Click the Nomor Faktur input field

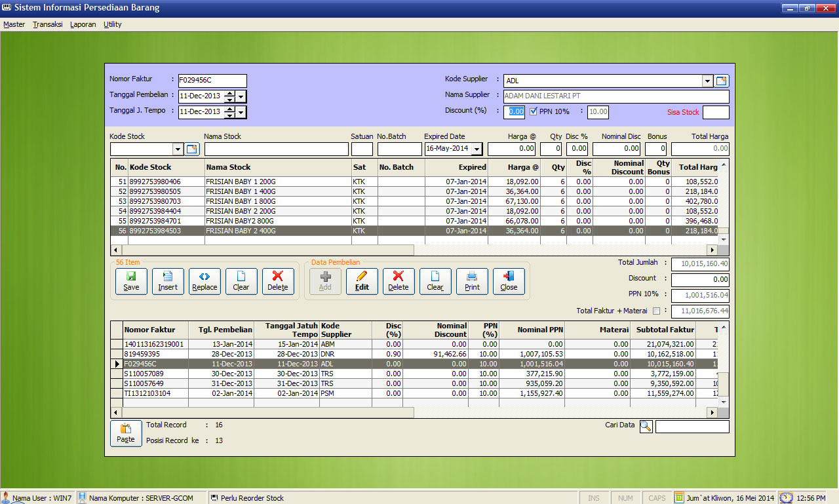[x=212, y=80]
